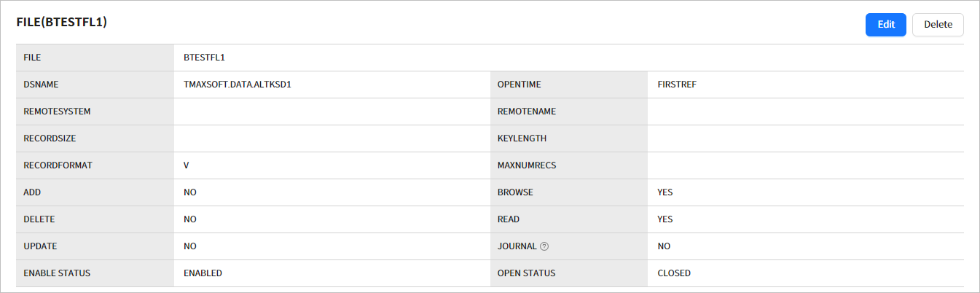Viewport: 980px width, 293px height.
Task: Click the OPEN STATUS value CLOSED
Action: pyautogui.click(x=674, y=273)
